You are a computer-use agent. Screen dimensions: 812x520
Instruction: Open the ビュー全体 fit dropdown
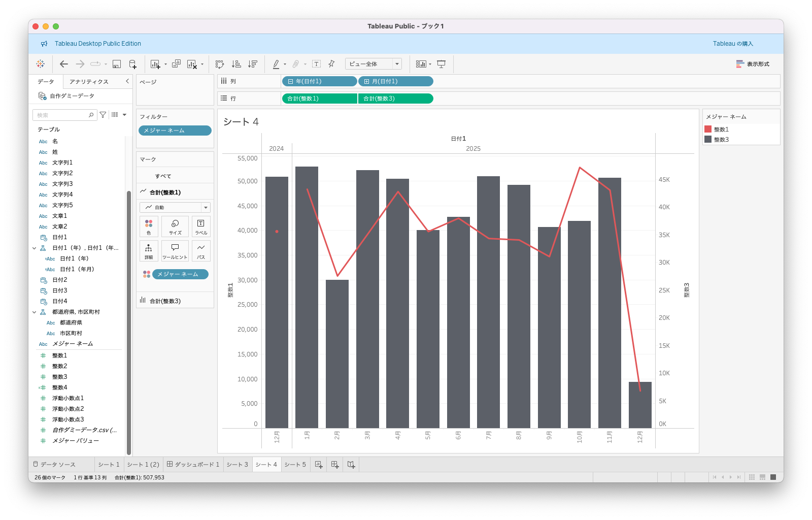[x=373, y=64]
